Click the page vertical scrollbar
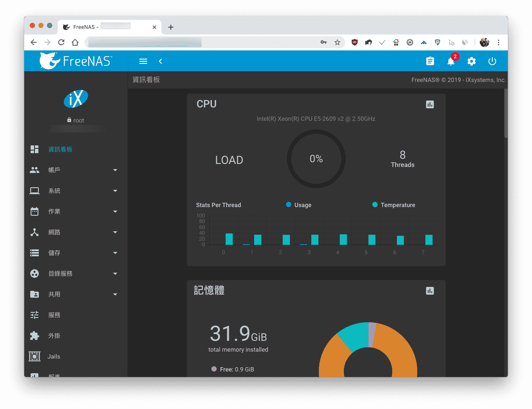The width and height of the screenshot is (532, 409). (506, 113)
